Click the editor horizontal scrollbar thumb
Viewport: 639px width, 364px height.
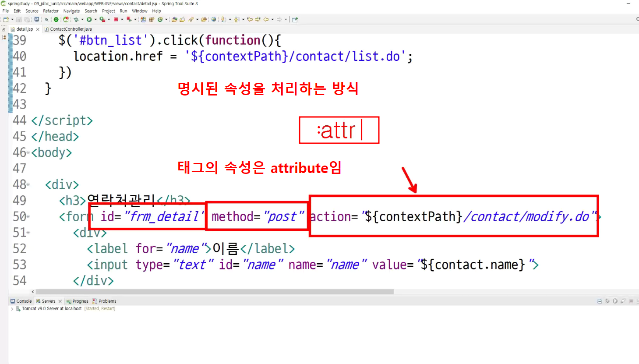tap(215, 292)
